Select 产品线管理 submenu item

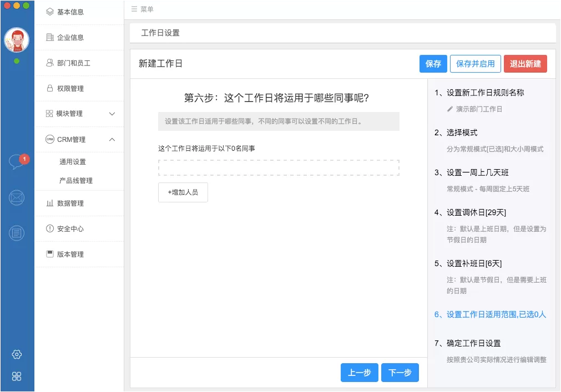76,180
